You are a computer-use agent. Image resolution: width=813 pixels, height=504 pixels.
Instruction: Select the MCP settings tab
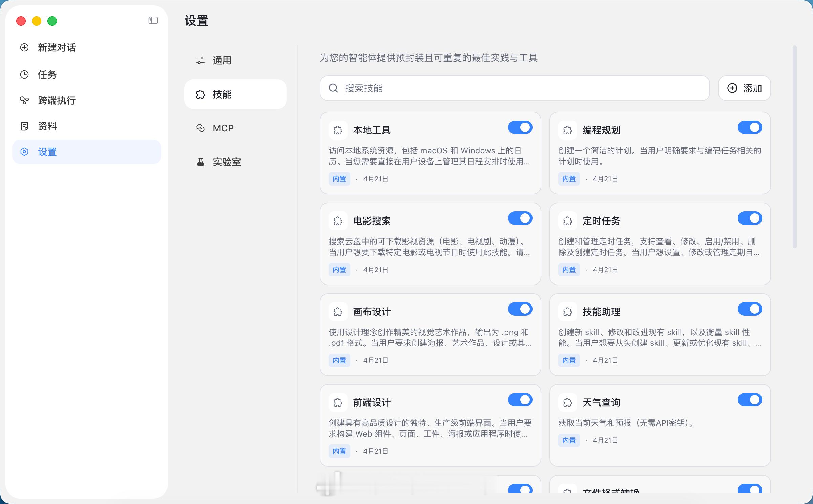click(223, 128)
